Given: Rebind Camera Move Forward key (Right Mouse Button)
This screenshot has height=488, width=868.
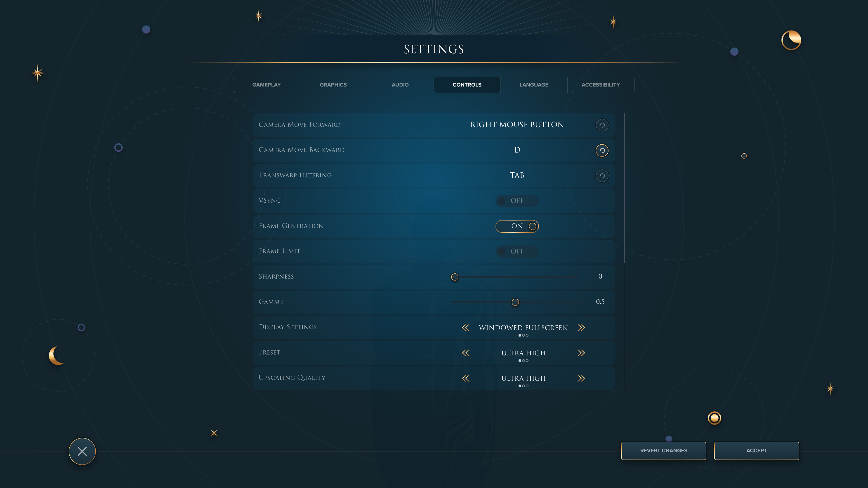Looking at the screenshot, I should click(517, 125).
